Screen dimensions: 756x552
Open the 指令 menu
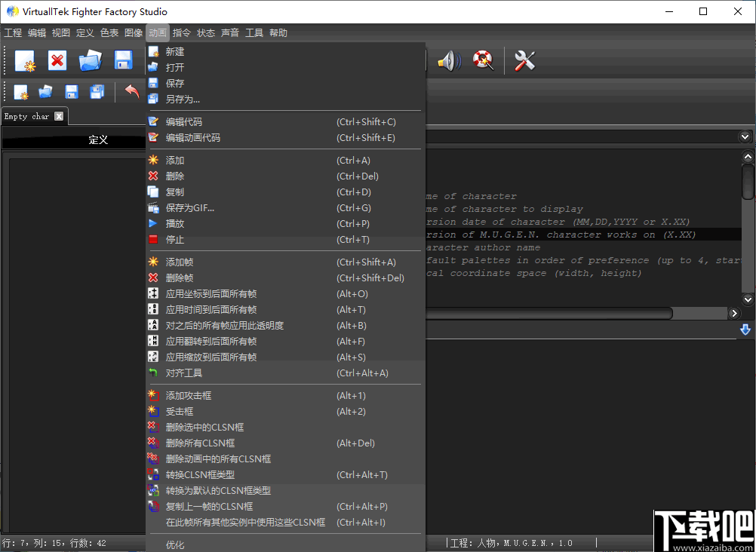(x=182, y=32)
